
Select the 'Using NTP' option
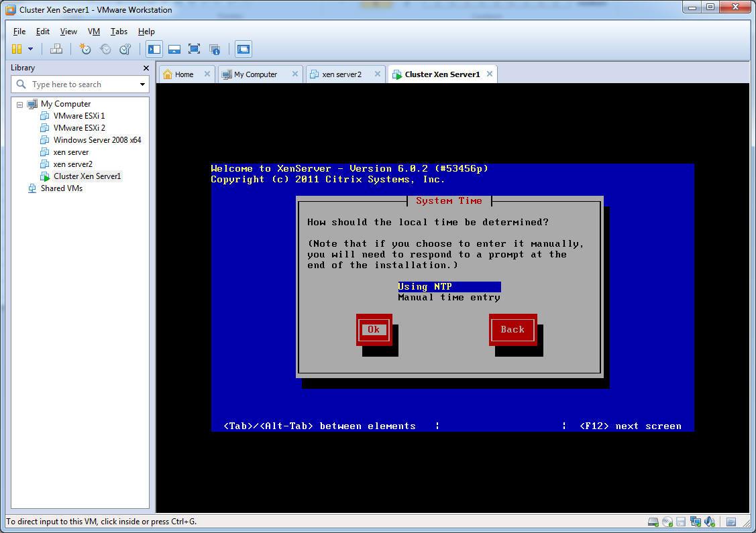449,286
